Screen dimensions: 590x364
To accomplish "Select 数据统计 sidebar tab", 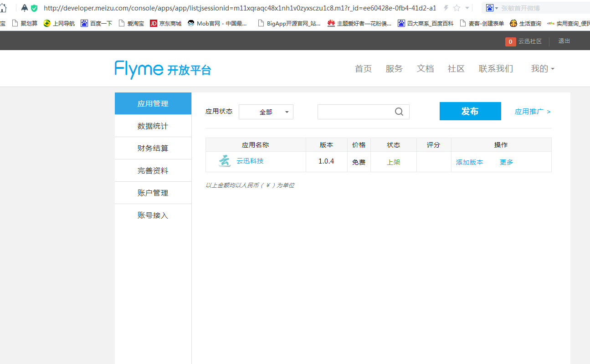I will point(153,126).
